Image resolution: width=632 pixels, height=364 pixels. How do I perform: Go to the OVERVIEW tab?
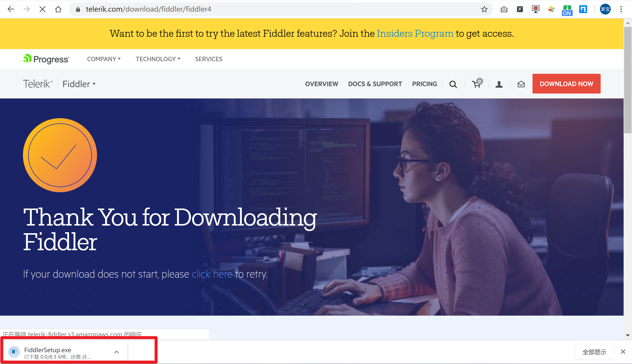click(x=321, y=84)
